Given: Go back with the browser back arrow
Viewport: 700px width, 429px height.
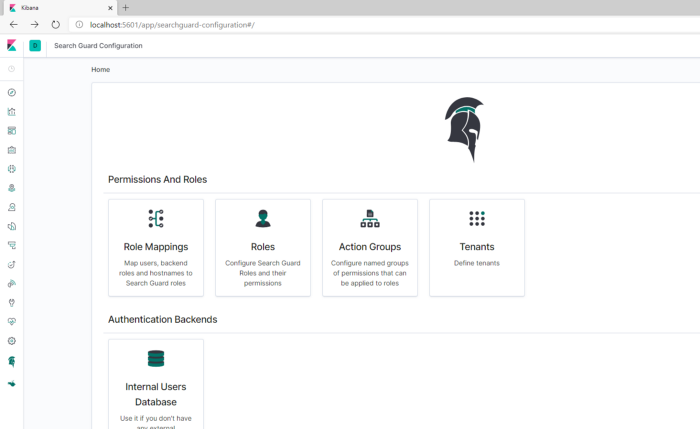Looking at the screenshot, I should click(14, 25).
